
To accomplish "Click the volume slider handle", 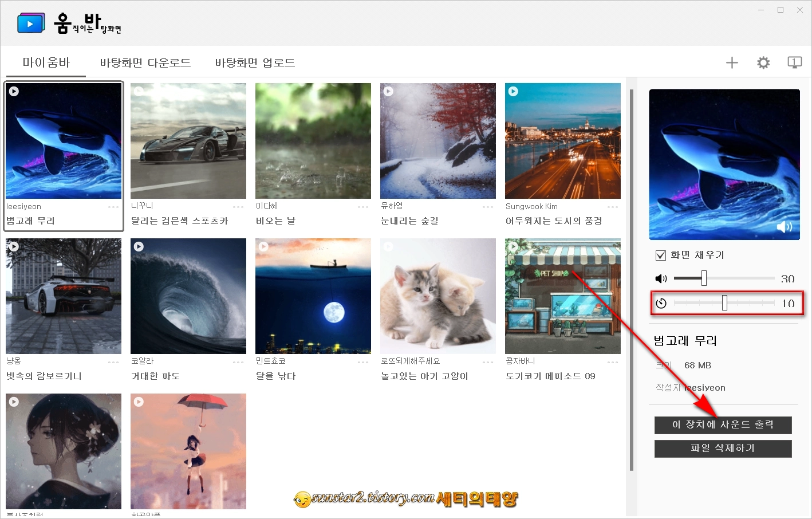I will [704, 278].
